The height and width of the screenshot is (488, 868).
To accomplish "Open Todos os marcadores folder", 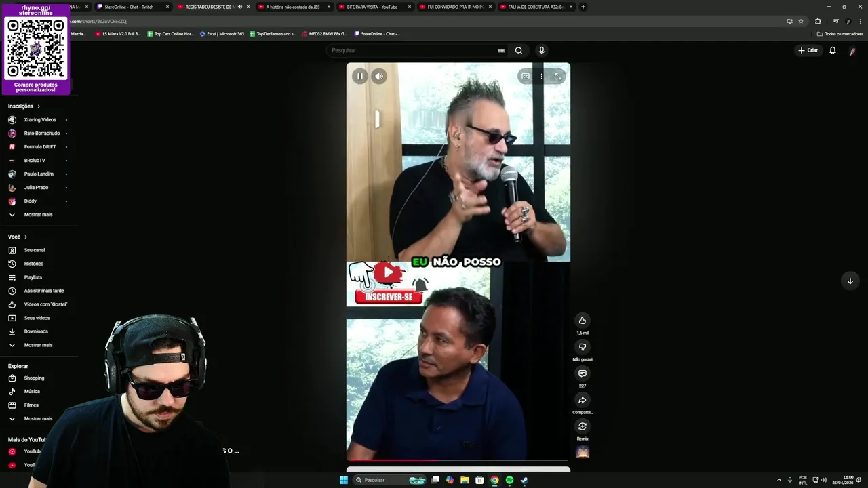I will pyautogui.click(x=840, y=34).
